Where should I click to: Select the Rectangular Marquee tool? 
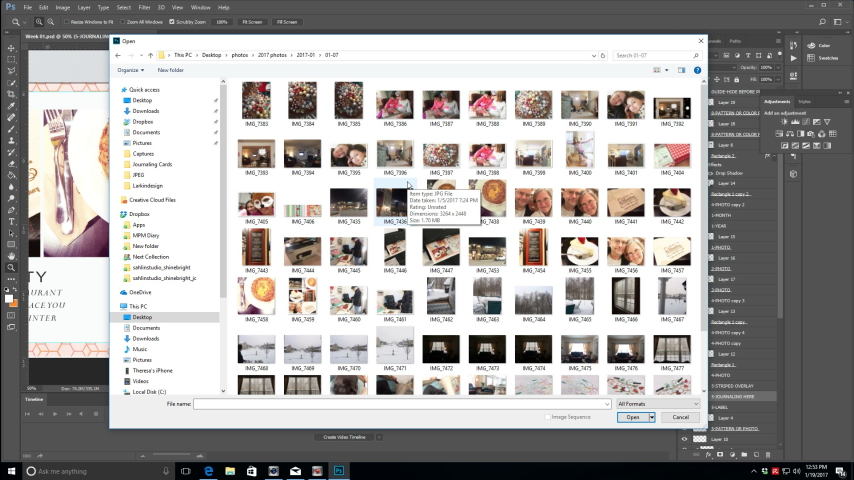[11, 59]
